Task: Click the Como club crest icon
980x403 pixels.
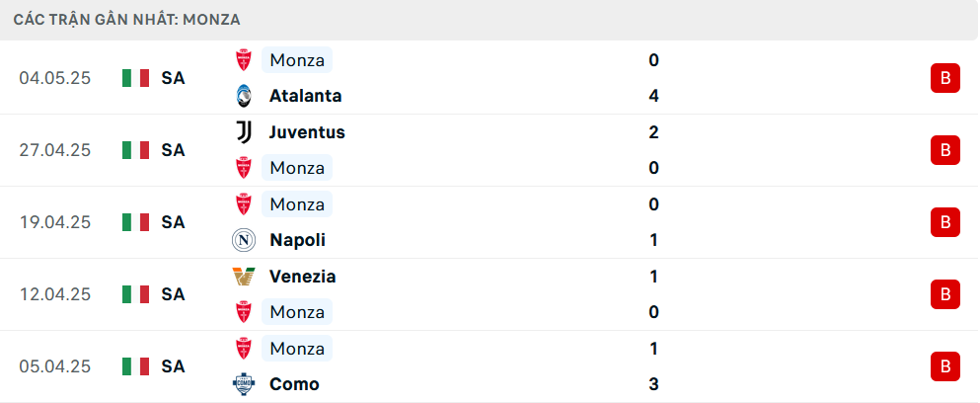Action: point(243,384)
